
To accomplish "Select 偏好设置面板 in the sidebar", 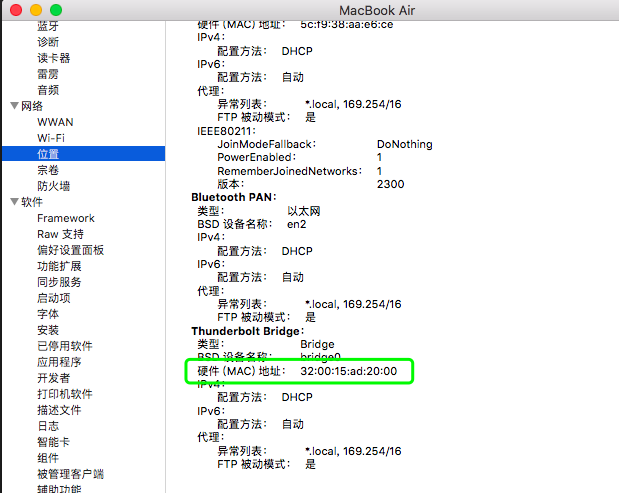I will 70,250.
